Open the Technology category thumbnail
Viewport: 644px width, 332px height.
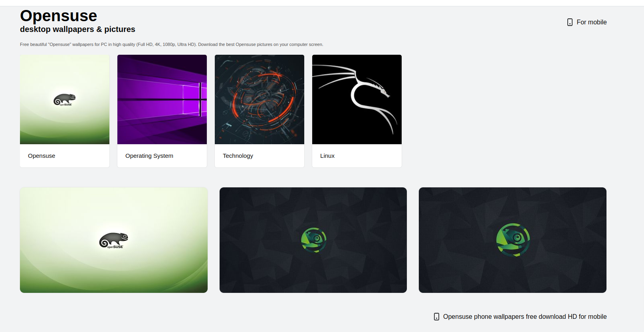[x=260, y=99]
